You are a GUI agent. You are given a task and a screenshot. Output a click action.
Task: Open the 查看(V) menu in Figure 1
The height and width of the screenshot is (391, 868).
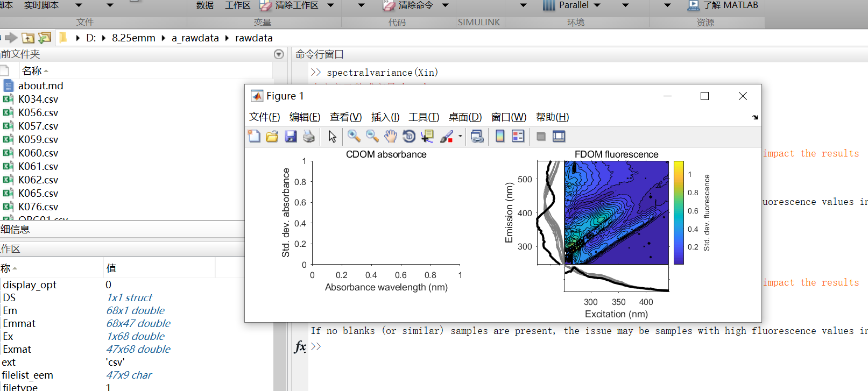[x=345, y=117]
